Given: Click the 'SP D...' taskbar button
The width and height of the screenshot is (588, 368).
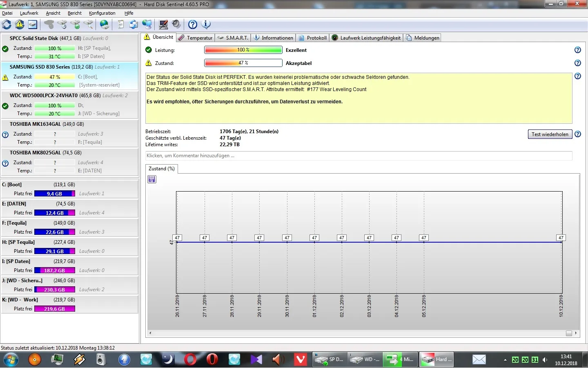Looking at the screenshot, I should click(x=330, y=359).
